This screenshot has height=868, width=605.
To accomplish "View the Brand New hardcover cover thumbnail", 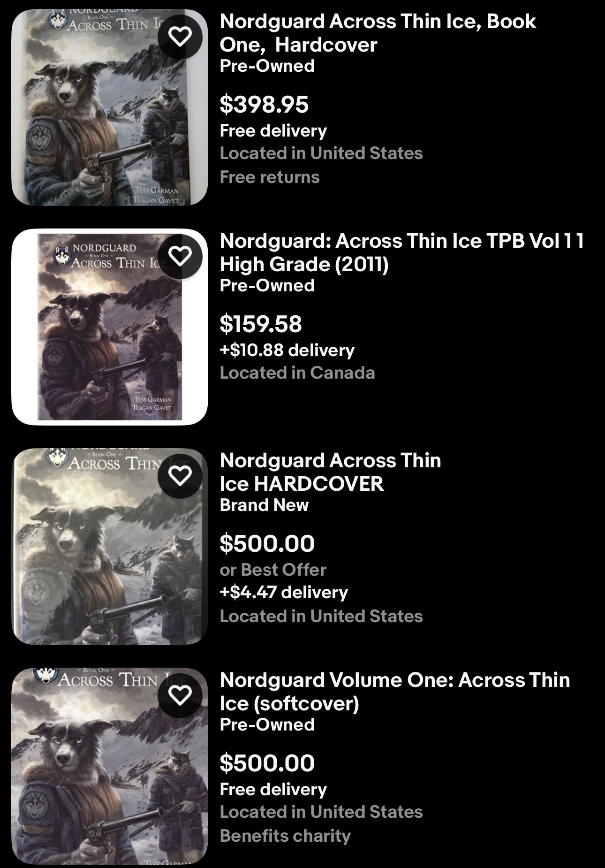I will pos(110,547).
